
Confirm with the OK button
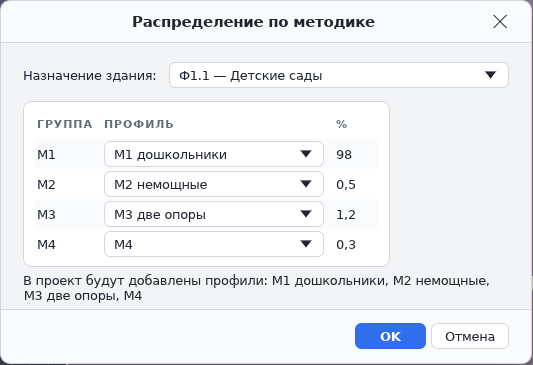390,336
